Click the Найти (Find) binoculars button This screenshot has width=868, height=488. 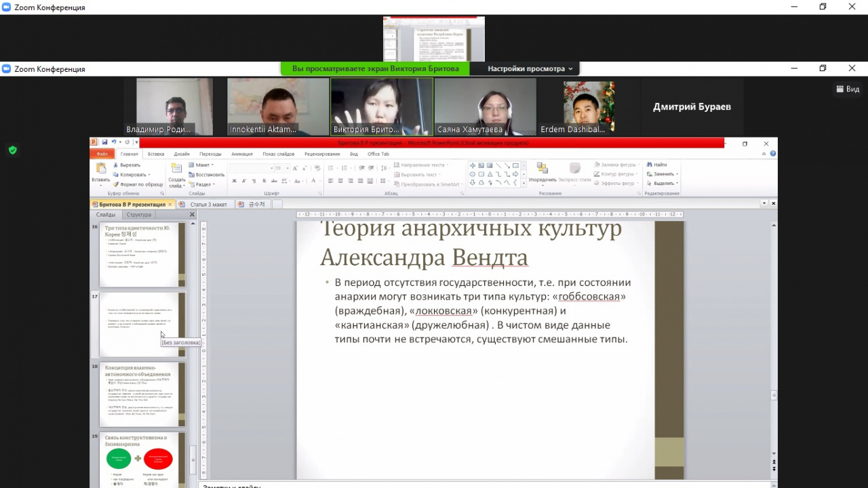point(657,165)
